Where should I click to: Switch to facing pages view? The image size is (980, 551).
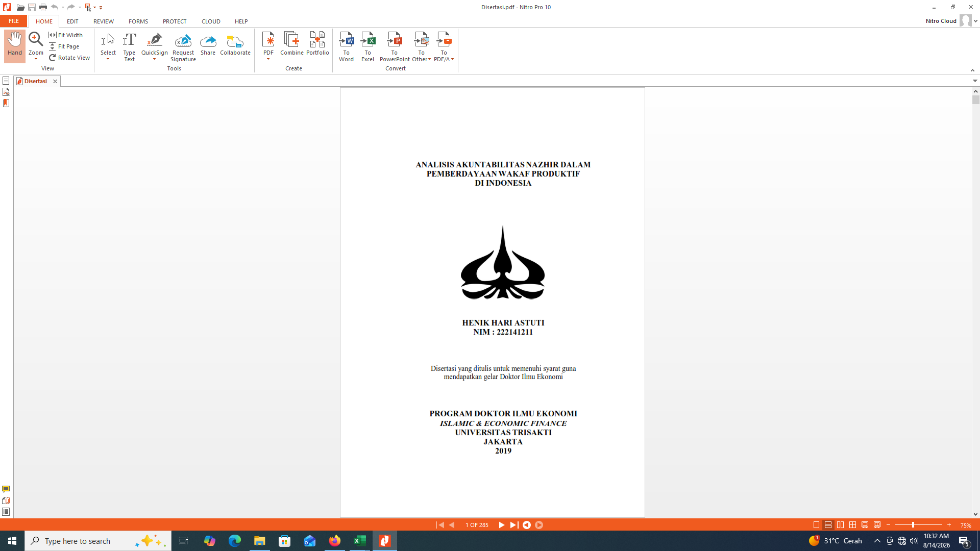tap(841, 525)
